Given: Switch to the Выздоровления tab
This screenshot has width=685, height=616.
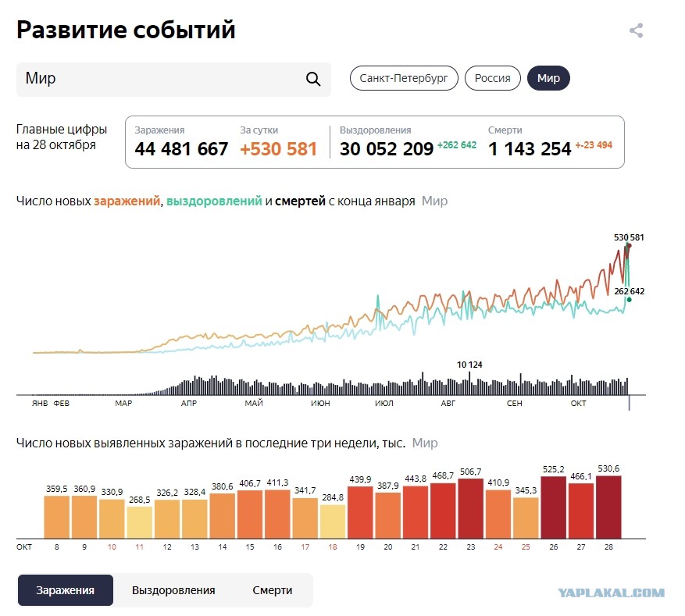Looking at the screenshot, I should coord(173,590).
